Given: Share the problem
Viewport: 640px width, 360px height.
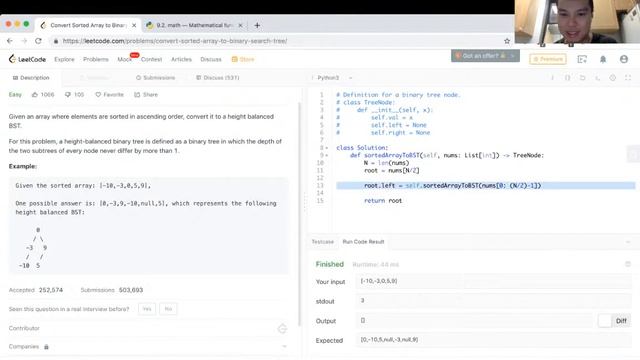Looking at the screenshot, I should coord(146,95).
